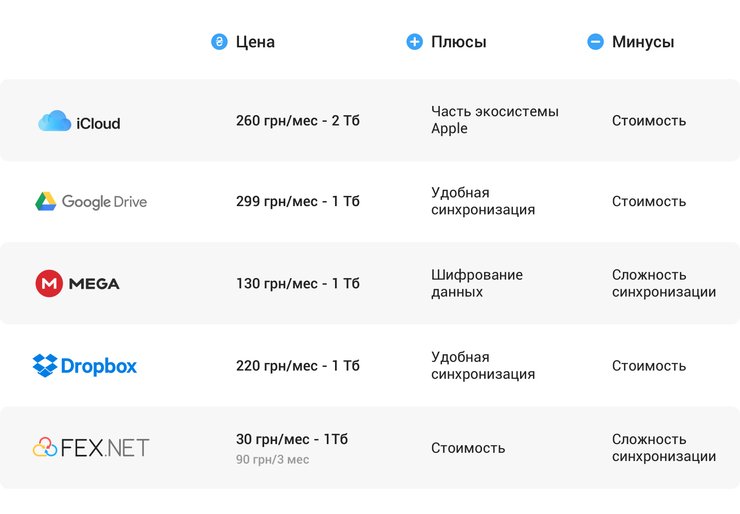Click MEGA price 130 грн/мес
The image size is (740, 514).
[x=297, y=284]
